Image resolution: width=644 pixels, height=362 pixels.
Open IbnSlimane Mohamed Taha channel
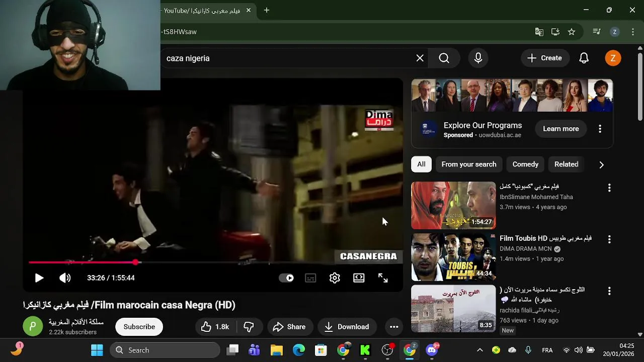(x=536, y=197)
